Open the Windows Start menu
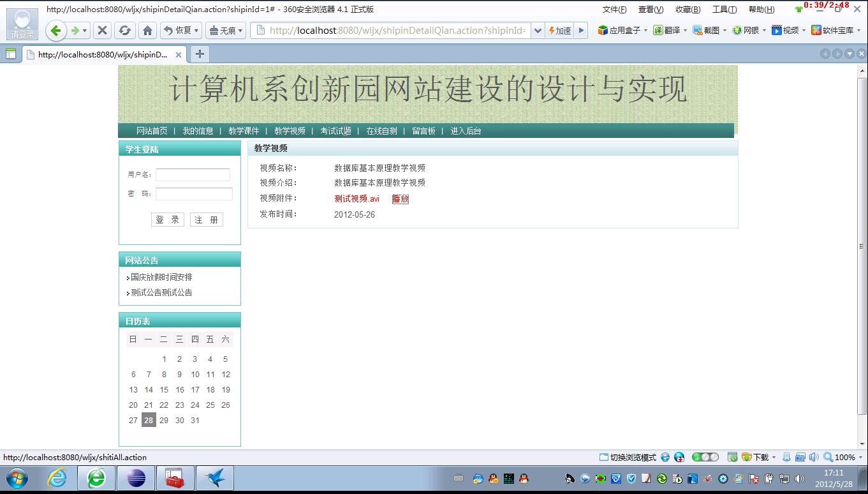Viewport: 868px width, 494px height. coord(17,477)
